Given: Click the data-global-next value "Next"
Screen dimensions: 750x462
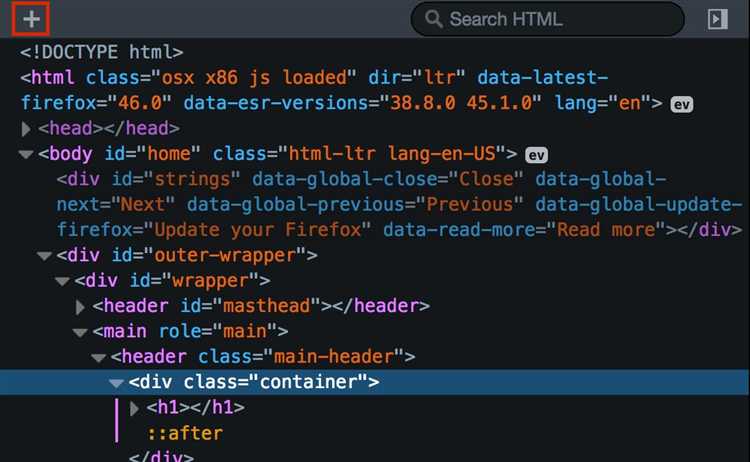Looking at the screenshot, I should click(142, 204).
